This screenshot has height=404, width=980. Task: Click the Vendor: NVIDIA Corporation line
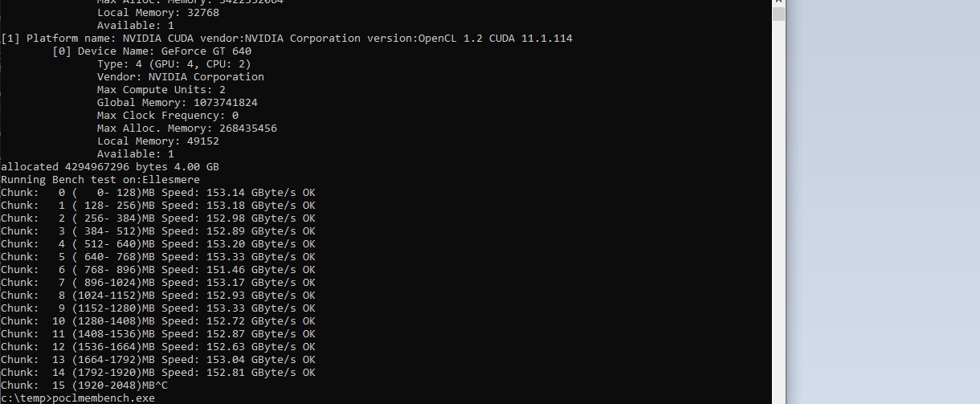click(180, 77)
